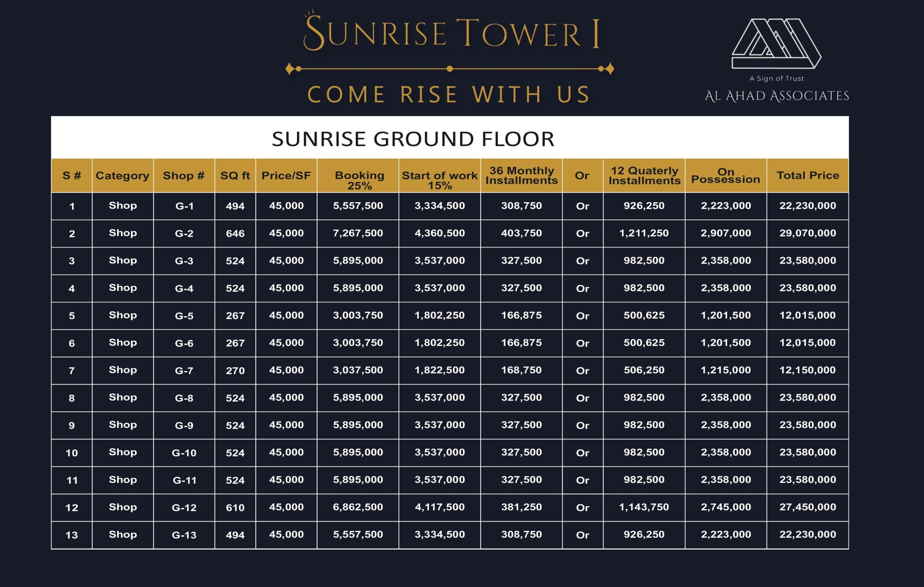Screen dimensions: 924x587
Task: Click 'Or' cell in G-6 row
Action: pyautogui.click(x=583, y=343)
